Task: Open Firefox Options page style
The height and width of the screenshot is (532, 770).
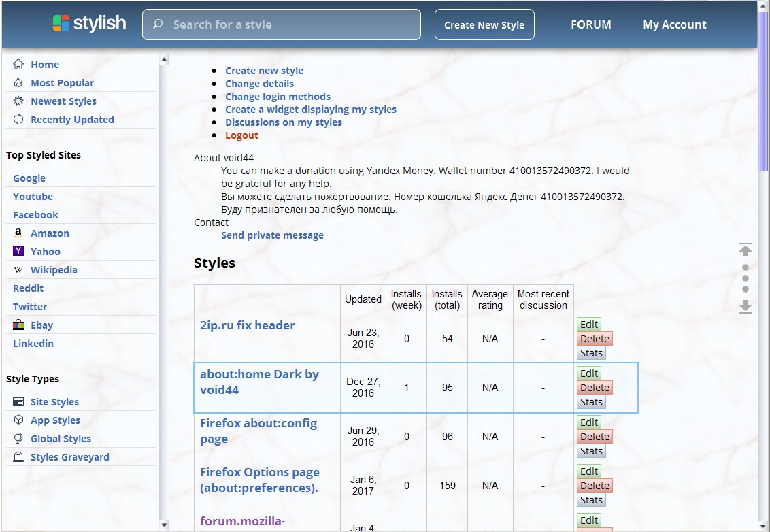Action: [x=260, y=480]
